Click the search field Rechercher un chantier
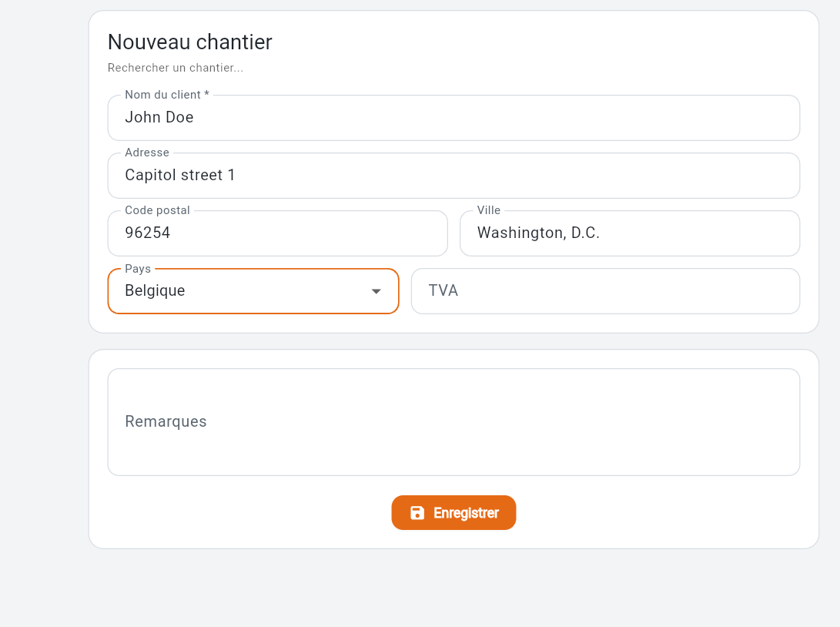The height and width of the screenshot is (627, 840). [176, 68]
